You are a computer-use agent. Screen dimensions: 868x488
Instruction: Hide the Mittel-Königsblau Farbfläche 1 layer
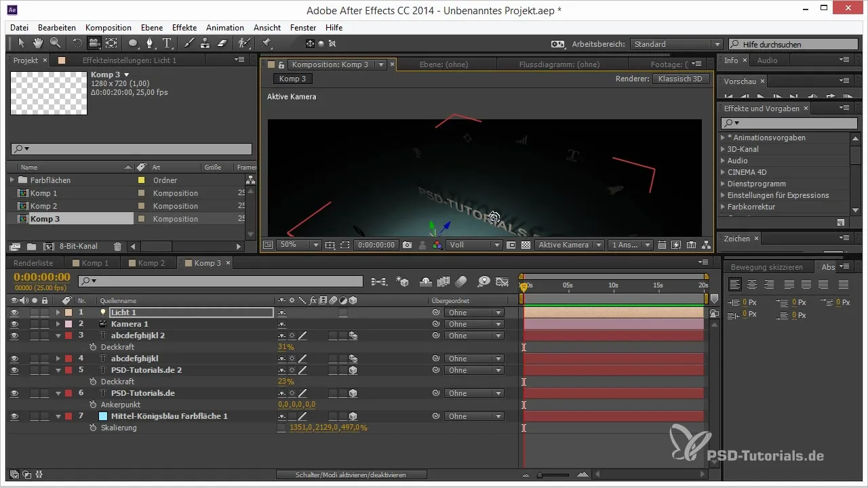[15, 416]
